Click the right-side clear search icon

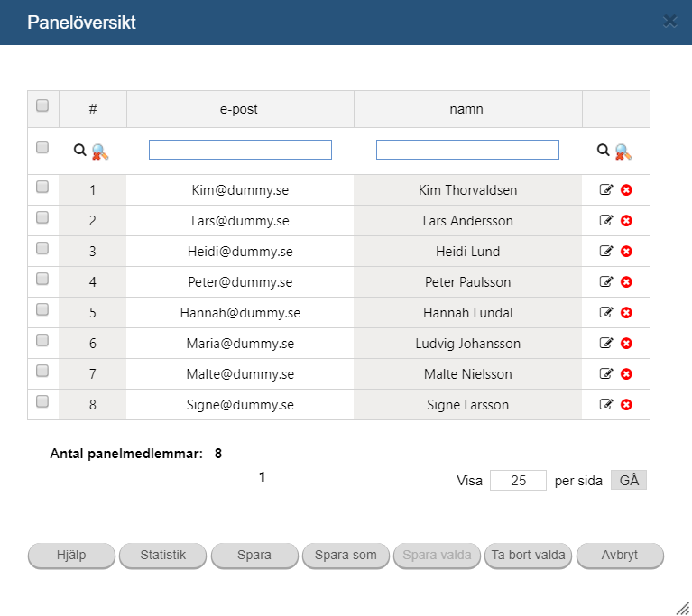623,152
